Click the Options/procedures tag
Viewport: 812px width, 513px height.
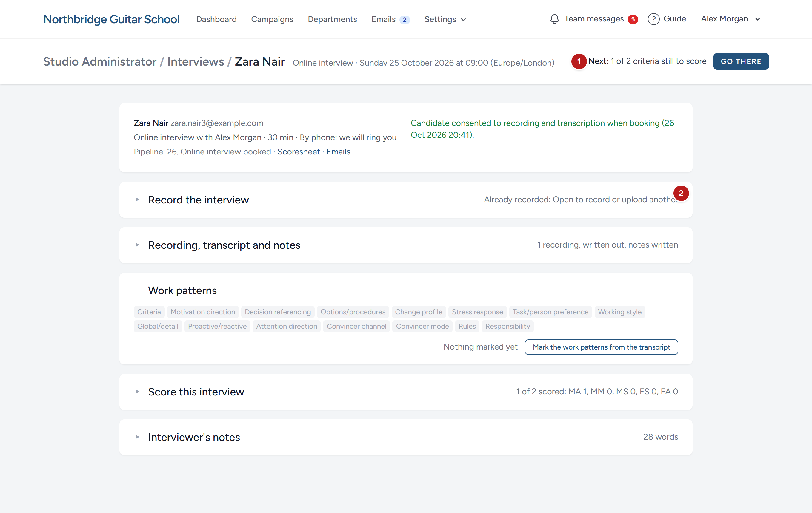[x=353, y=312]
